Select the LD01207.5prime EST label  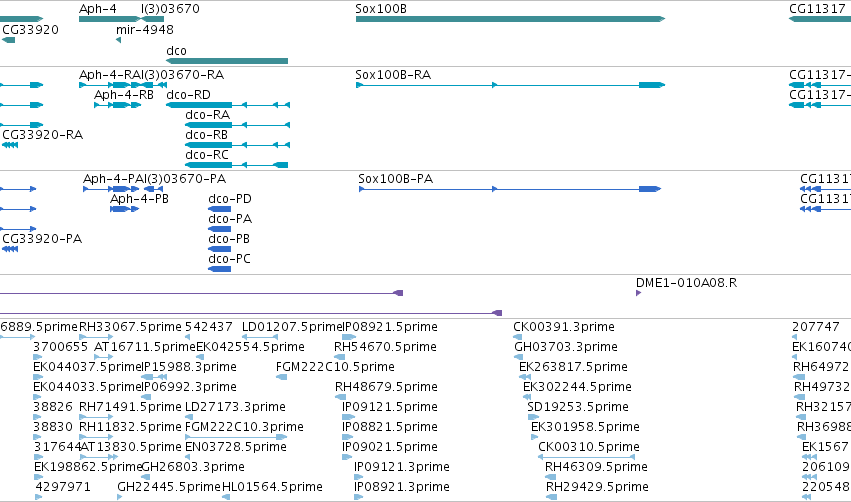(x=292, y=327)
